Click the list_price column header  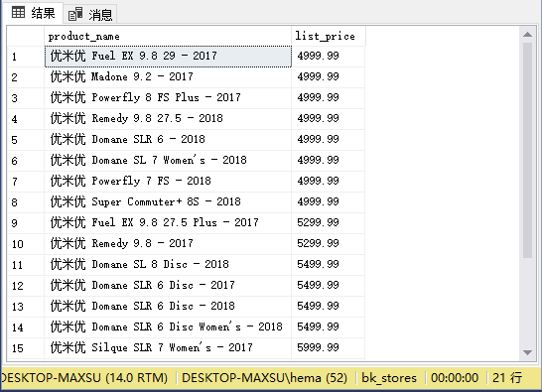click(328, 36)
